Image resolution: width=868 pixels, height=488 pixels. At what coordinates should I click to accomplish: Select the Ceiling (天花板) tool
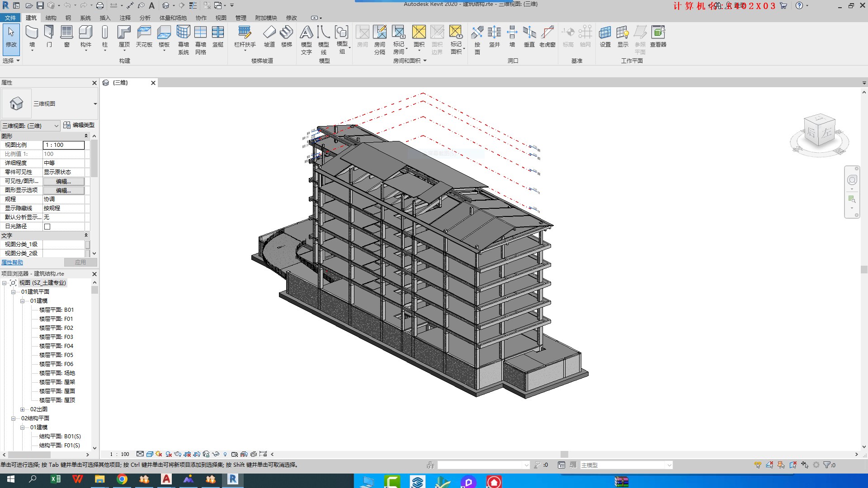click(144, 36)
